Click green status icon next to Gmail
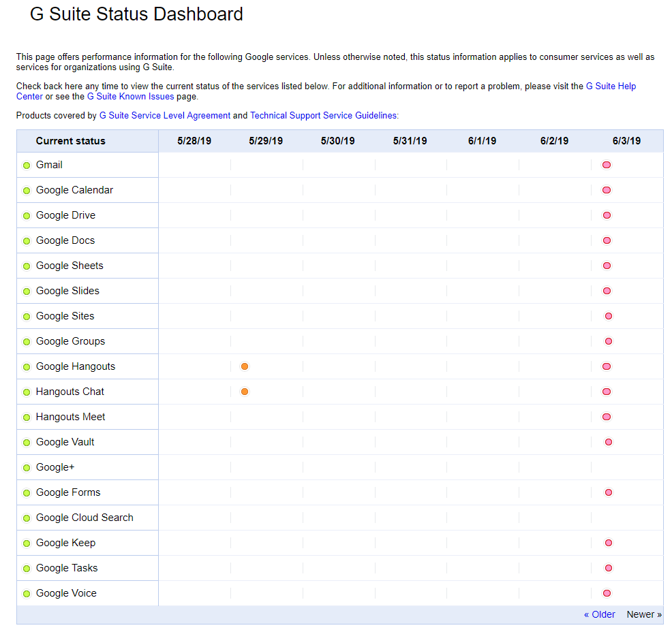The width and height of the screenshot is (672, 632). 27,165
